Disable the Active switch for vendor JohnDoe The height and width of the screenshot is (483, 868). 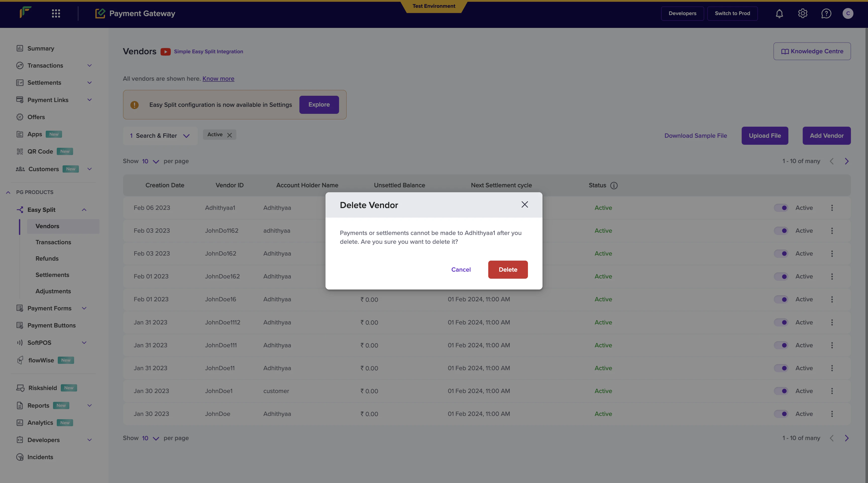coord(781,414)
